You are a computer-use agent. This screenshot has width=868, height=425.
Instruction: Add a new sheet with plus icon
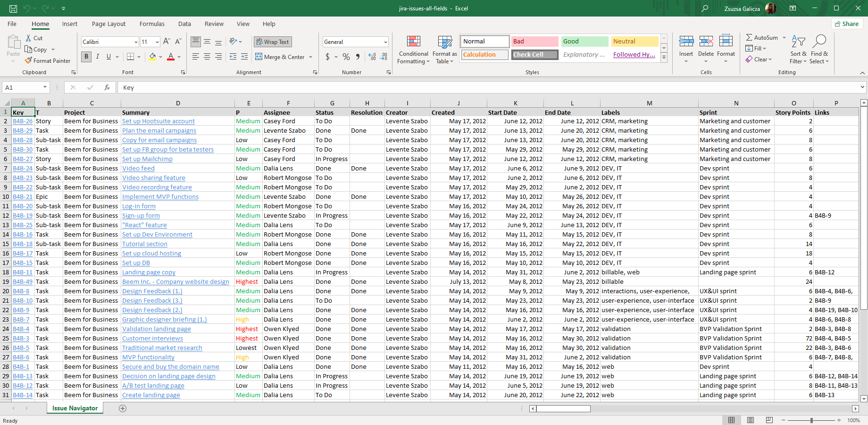point(123,408)
